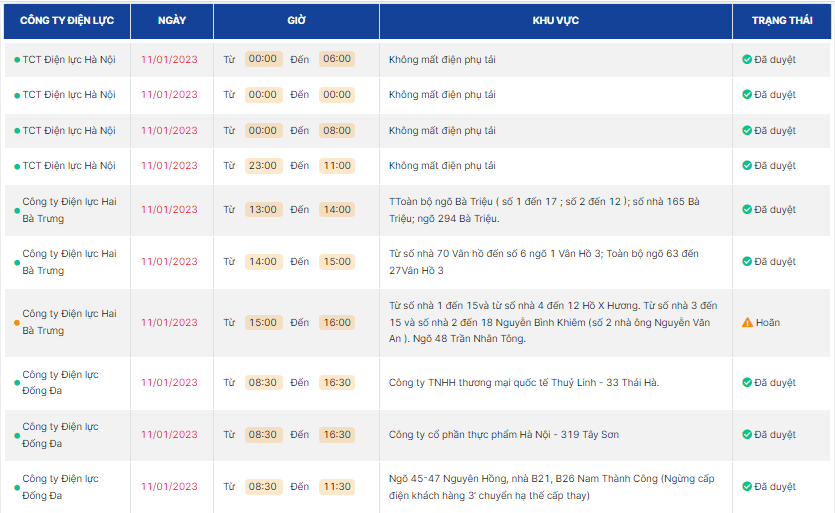Click the green dot in the 23:00 TCT Điện lực Hà Nội row
Viewport: 835px width, 513px height.
17,167
